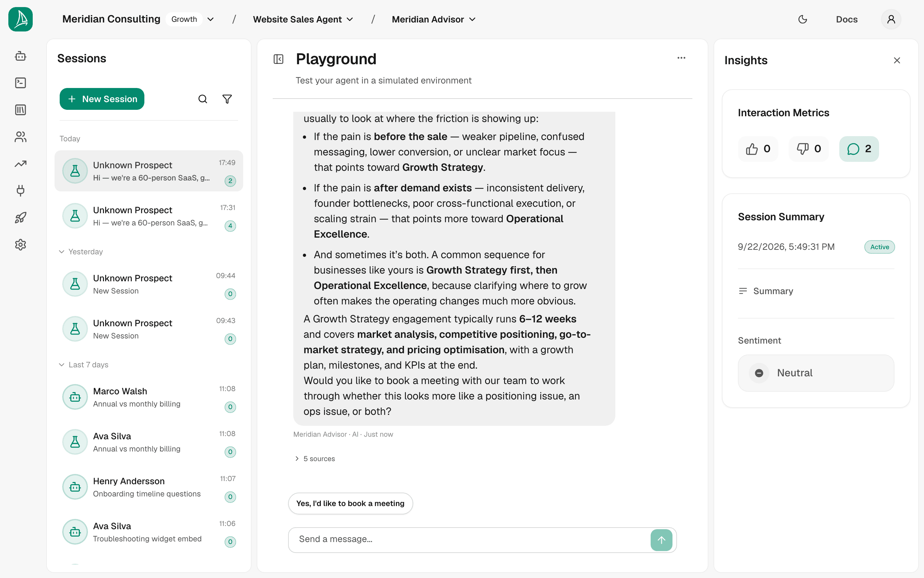Collapse the Last 7 days group
The height and width of the screenshot is (578, 924).
point(84,365)
